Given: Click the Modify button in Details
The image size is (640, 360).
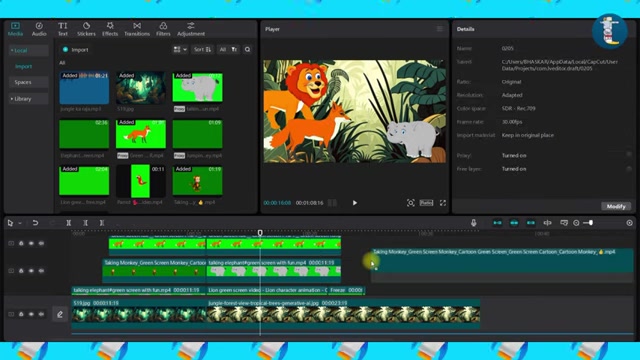Looking at the screenshot, I should [x=616, y=207].
